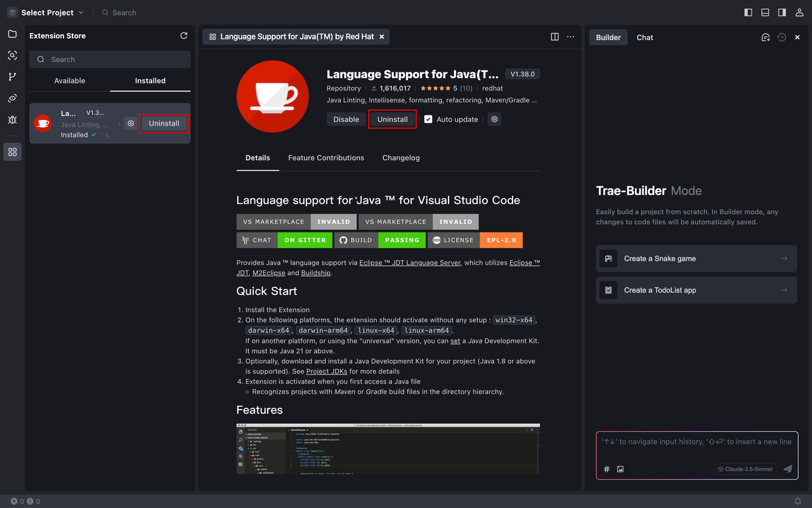Start a new chat session icon
The height and width of the screenshot is (508, 812).
tap(766, 37)
